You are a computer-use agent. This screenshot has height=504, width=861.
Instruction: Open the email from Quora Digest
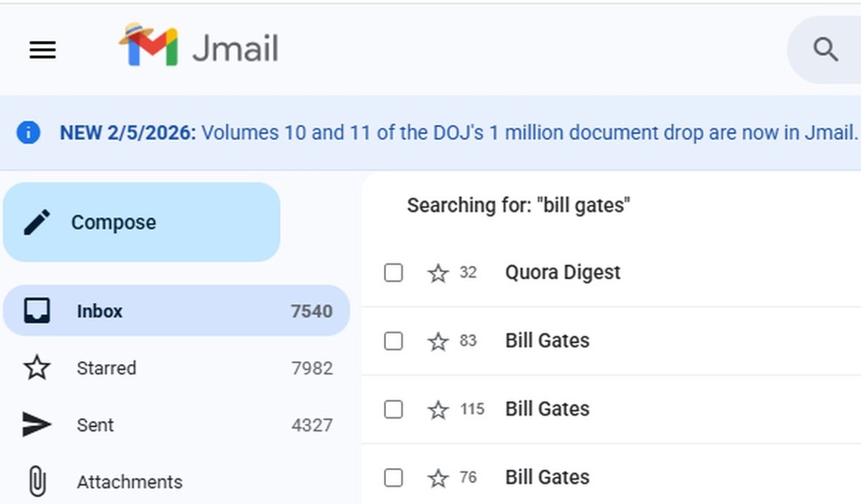(563, 272)
